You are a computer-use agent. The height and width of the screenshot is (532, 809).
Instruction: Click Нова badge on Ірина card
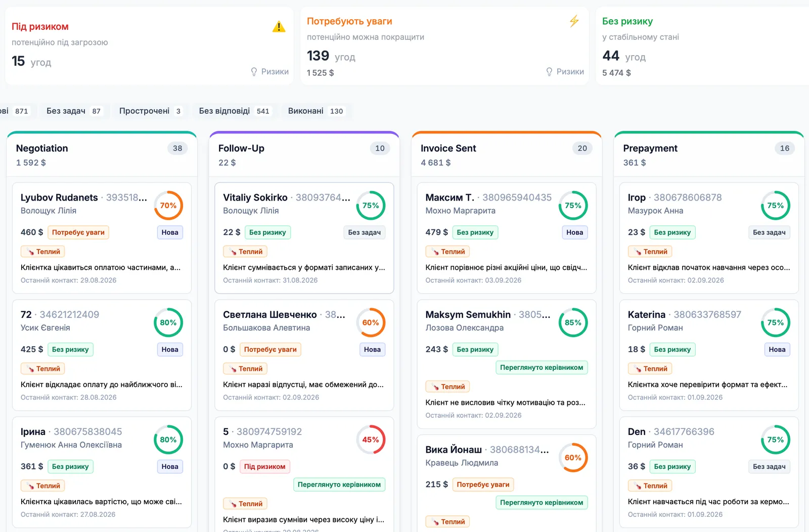[170, 467]
